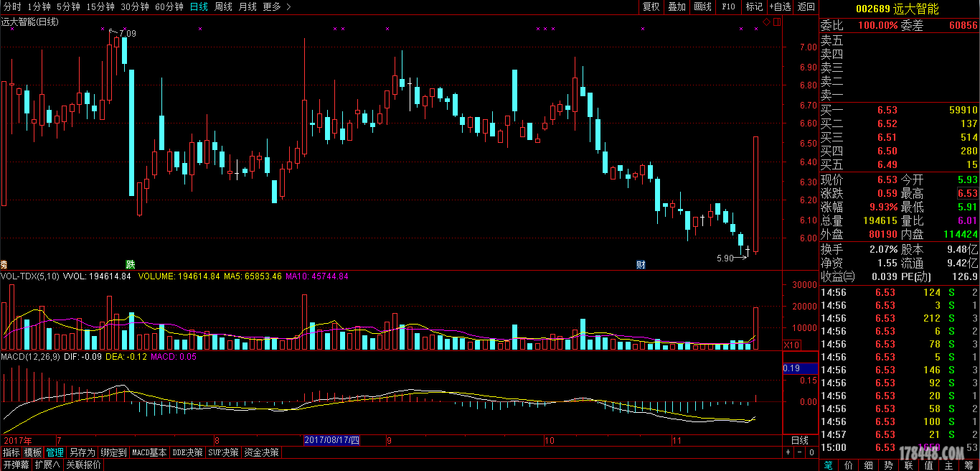980x471 pixels.
Task: Click the 跌 marker on the chart
Action: (x=130, y=264)
